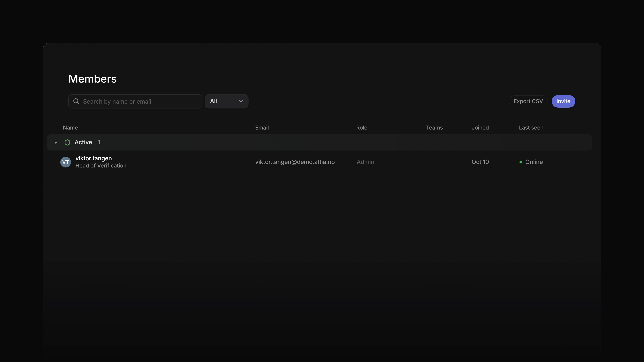The height and width of the screenshot is (362, 644).
Task: Sort by the Role column header
Action: click(362, 128)
